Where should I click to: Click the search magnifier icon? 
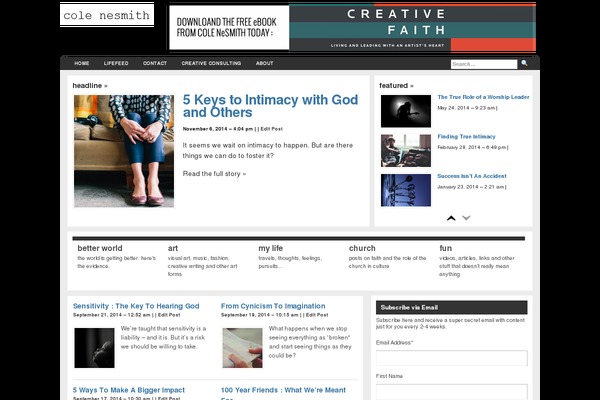pyautogui.click(x=524, y=63)
